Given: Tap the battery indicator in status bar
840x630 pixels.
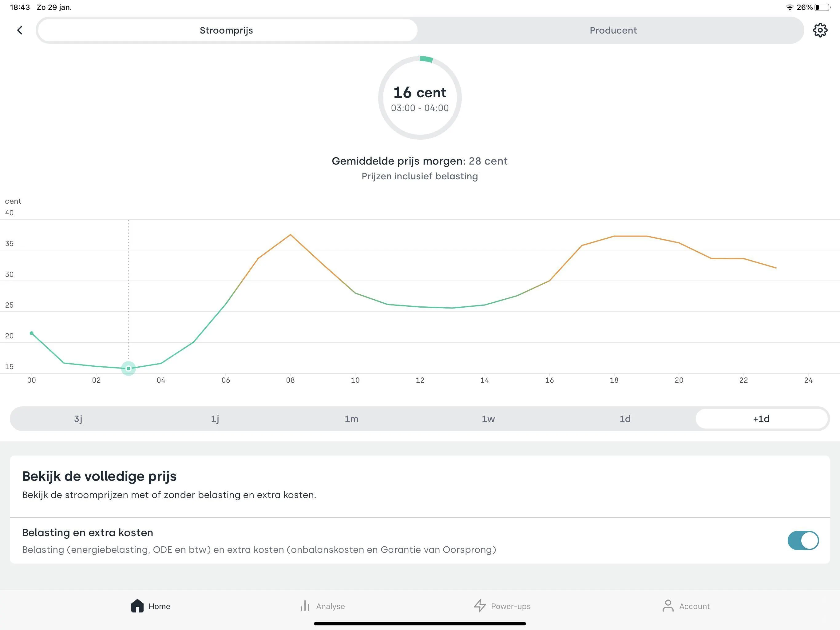Looking at the screenshot, I should click(x=822, y=7).
